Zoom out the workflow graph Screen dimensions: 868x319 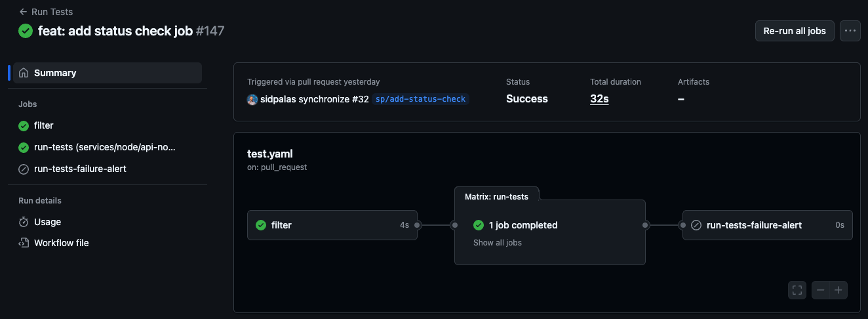(x=821, y=290)
